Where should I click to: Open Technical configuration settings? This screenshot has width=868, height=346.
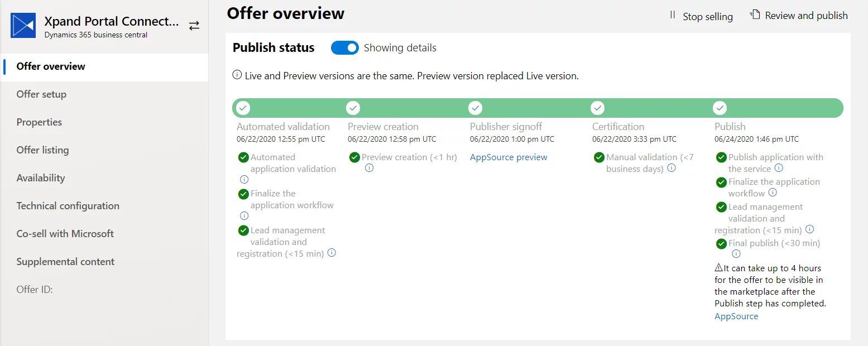68,206
